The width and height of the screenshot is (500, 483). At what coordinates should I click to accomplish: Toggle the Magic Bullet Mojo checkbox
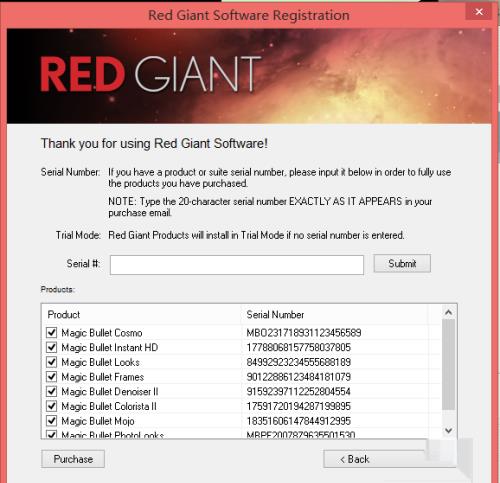click(x=51, y=420)
